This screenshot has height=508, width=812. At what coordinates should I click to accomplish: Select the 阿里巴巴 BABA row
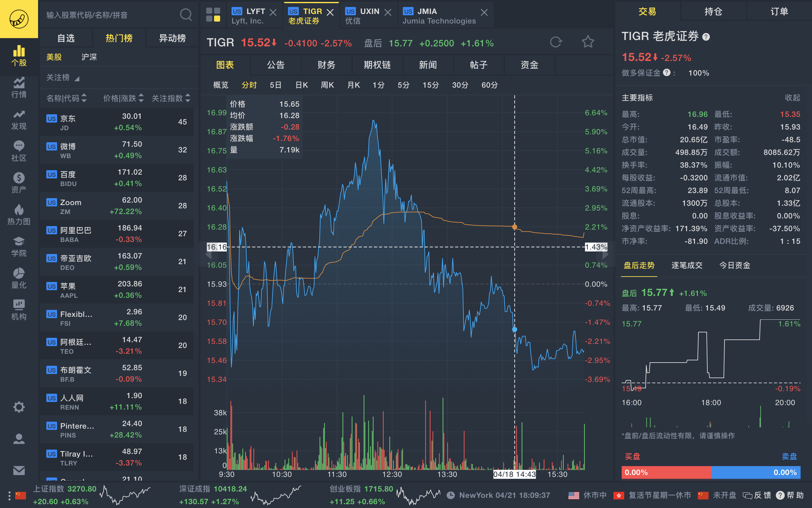point(117,233)
